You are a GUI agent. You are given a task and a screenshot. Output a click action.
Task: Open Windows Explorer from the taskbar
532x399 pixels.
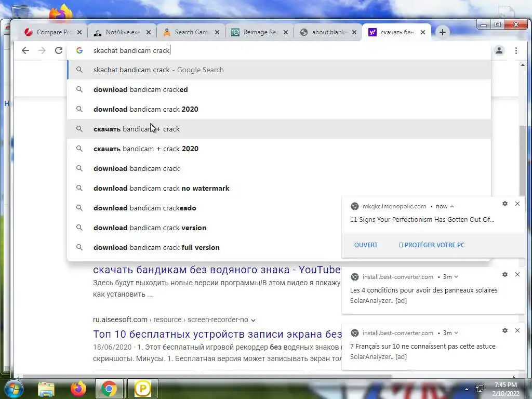tap(46, 389)
